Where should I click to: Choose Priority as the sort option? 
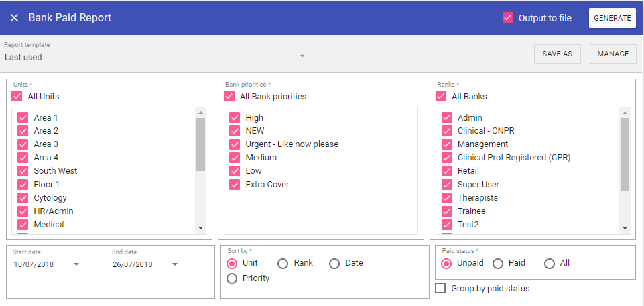tap(233, 278)
